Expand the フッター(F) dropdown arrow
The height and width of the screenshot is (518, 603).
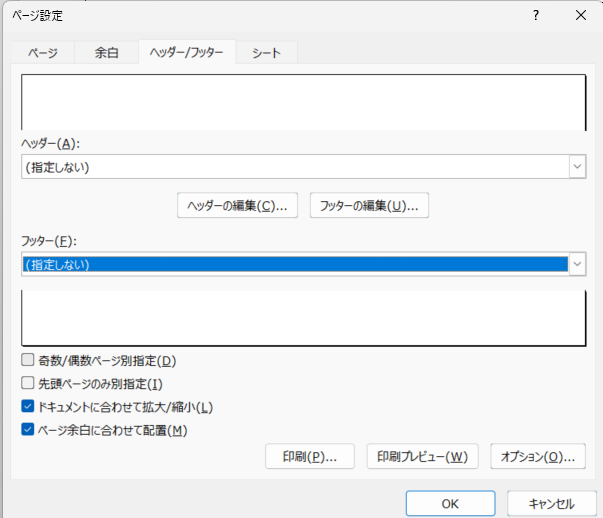[x=577, y=265]
